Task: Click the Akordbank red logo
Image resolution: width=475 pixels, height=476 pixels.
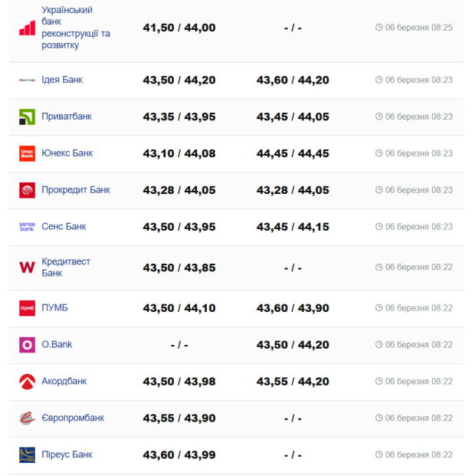Action: click(27, 382)
